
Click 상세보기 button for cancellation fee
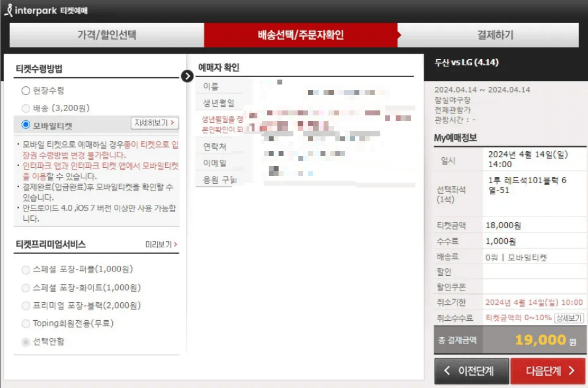coord(569,318)
